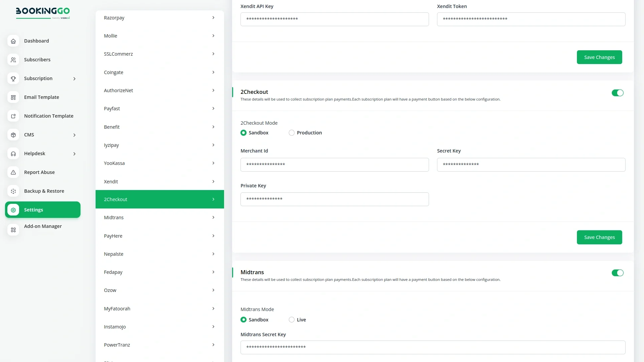Image resolution: width=644 pixels, height=362 pixels.
Task: Save Changes for Xendit section
Action: click(599, 57)
